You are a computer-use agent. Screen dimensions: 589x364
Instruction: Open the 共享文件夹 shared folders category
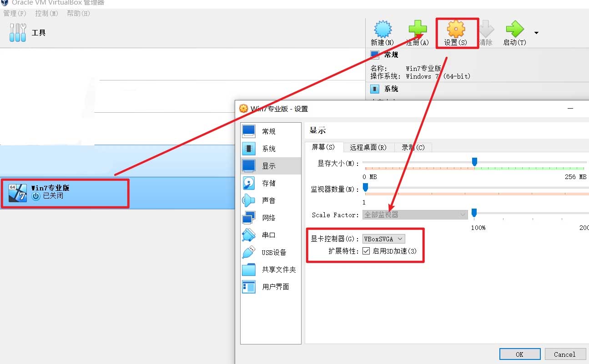tap(271, 269)
